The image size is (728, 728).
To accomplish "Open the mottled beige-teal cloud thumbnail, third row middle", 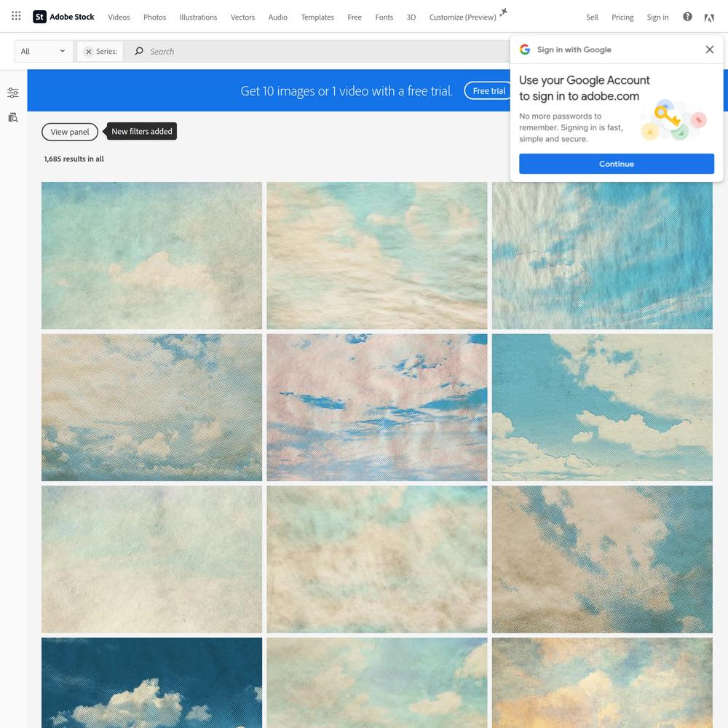I will [377, 559].
